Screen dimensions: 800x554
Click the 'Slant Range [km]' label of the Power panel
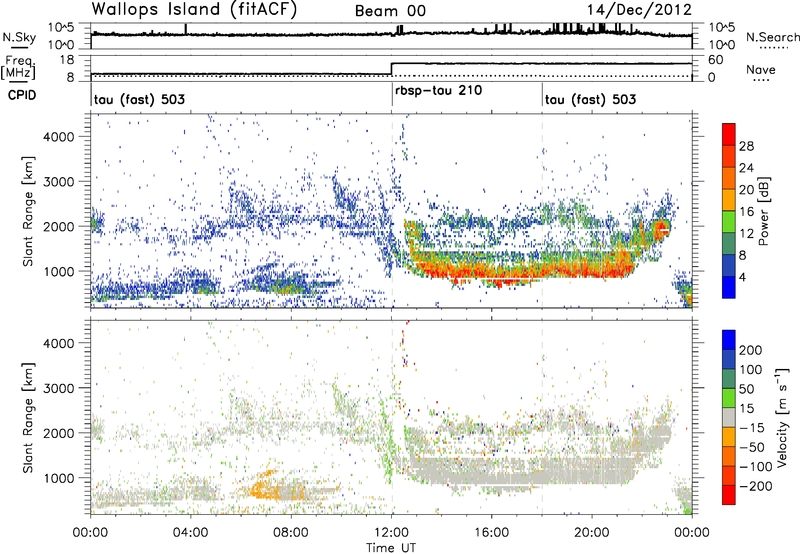pos(28,211)
